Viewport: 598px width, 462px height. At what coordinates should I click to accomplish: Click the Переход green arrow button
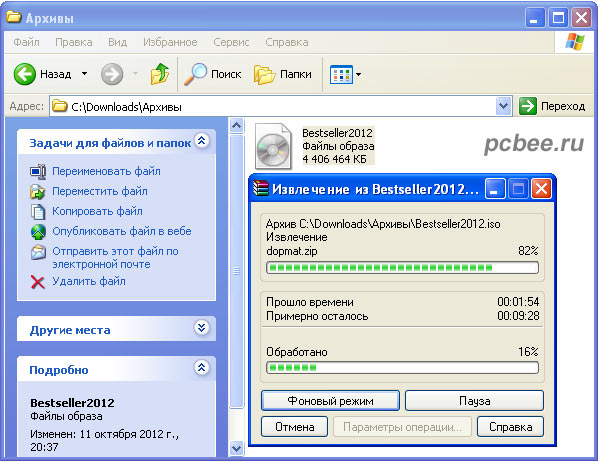528,106
